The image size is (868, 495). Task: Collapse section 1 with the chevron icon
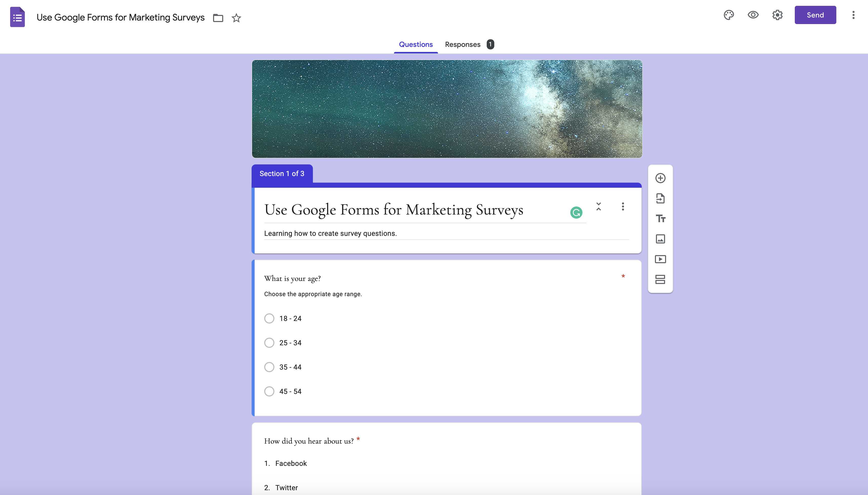599,206
